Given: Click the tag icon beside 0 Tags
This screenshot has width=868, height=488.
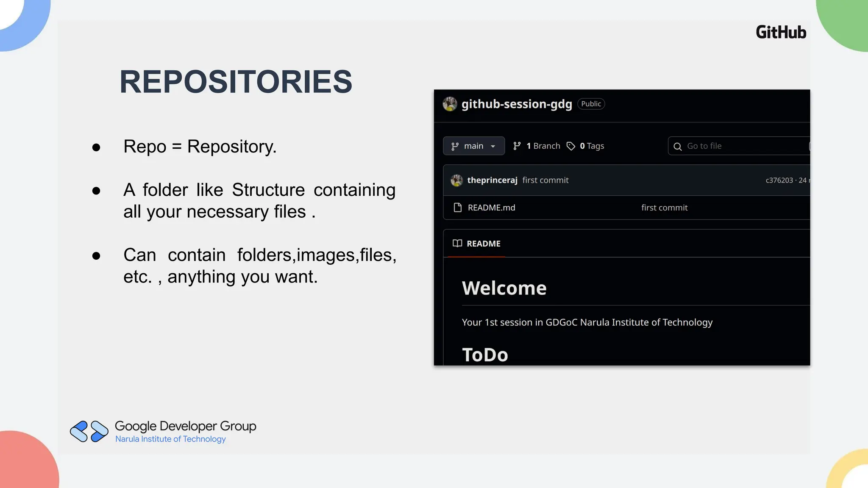Looking at the screenshot, I should pos(571,146).
